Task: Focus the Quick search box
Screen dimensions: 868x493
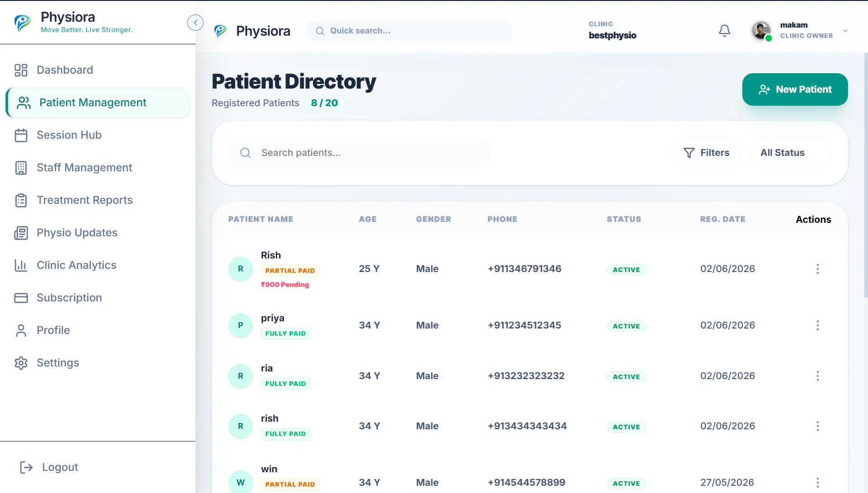Action: pyautogui.click(x=410, y=31)
